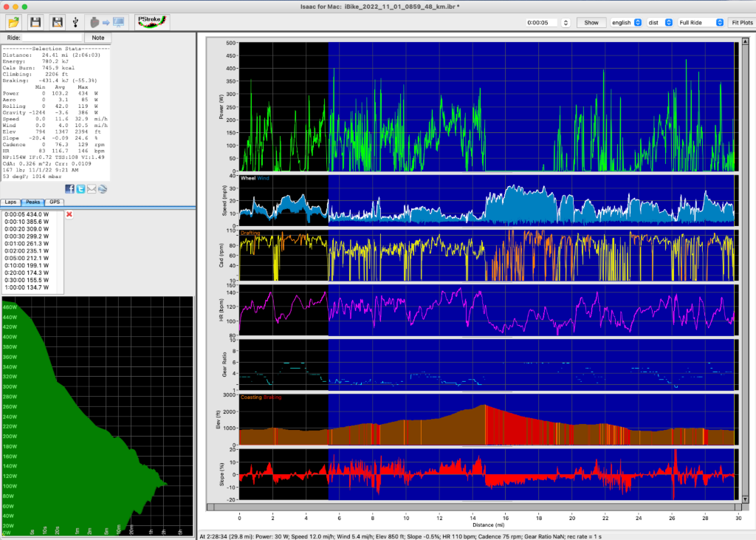This screenshot has width=756, height=540.
Task: Open the english units dropdown
Action: coord(627,22)
